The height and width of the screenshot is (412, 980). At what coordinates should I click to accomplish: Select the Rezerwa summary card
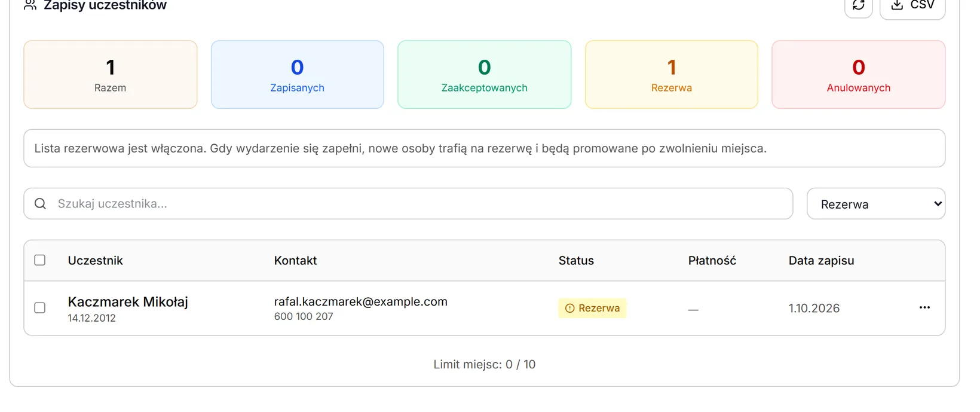pyautogui.click(x=672, y=75)
